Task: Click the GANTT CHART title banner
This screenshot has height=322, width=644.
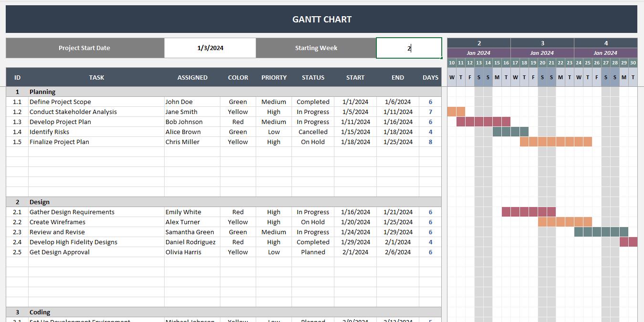Action: pos(322,19)
